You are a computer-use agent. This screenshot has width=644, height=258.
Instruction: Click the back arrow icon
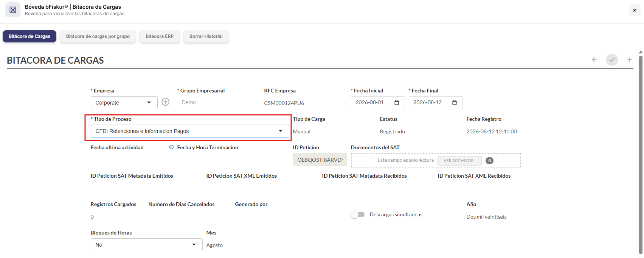594,60
